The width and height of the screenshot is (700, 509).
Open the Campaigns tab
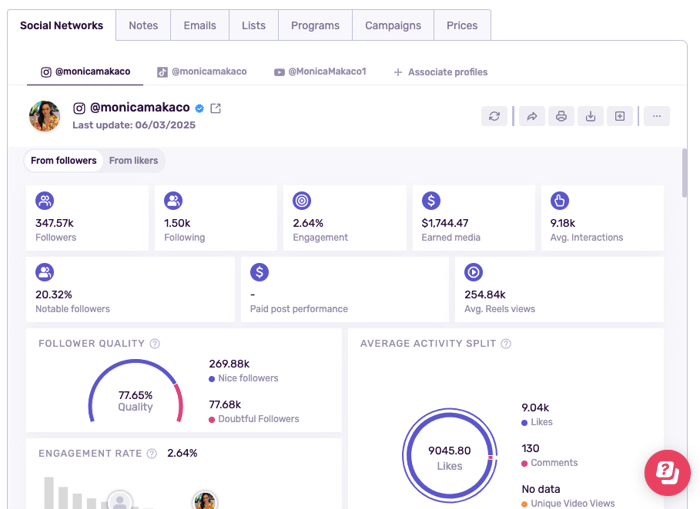[393, 25]
